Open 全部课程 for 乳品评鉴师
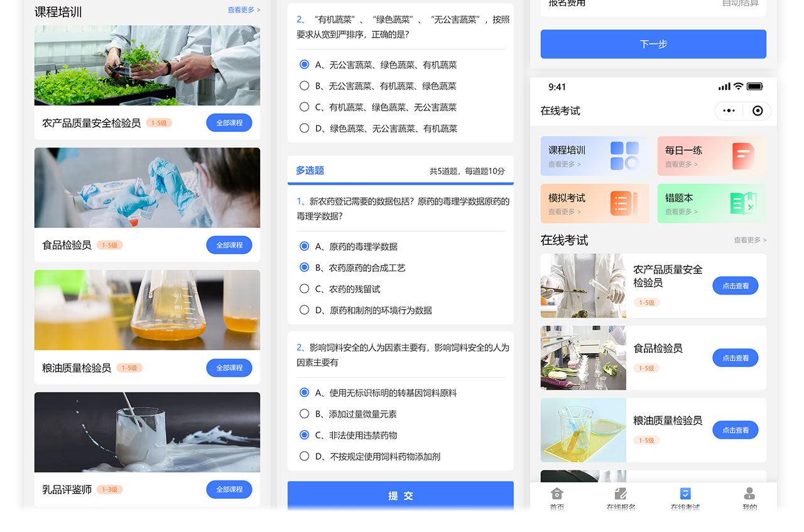Viewport: 804px width, 532px height. tap(229, 489)
